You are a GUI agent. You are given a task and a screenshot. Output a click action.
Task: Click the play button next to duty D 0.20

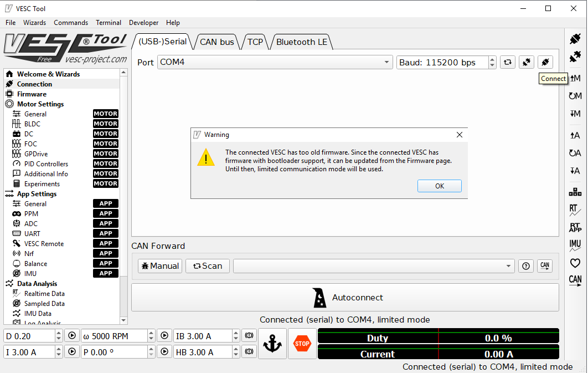[71, 336]
